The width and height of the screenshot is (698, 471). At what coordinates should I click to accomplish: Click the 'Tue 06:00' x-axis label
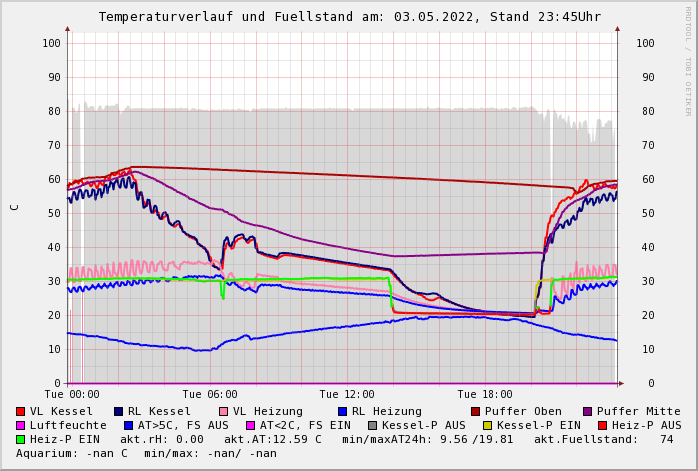coord(209,394)
